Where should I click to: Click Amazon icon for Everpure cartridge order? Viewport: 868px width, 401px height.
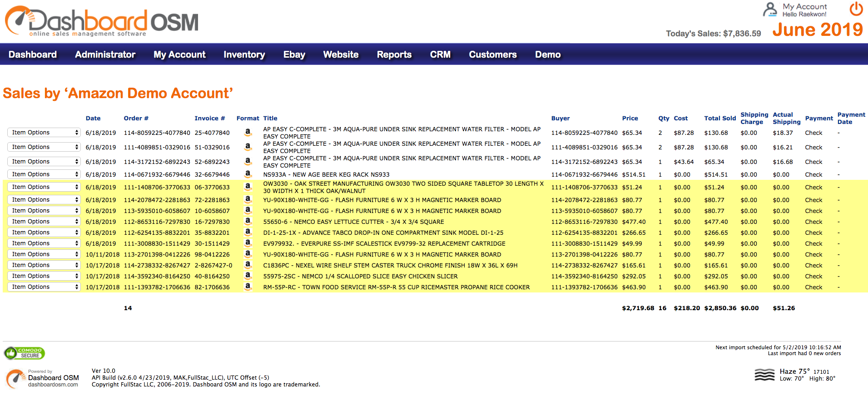[x=248, y=243]
